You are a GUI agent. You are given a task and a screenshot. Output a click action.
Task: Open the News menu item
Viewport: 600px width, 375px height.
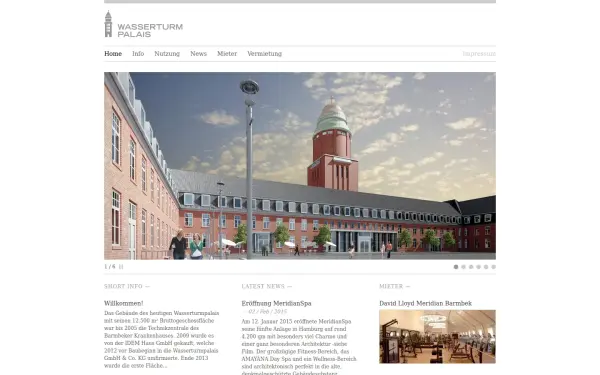click(x=199, y=54)
